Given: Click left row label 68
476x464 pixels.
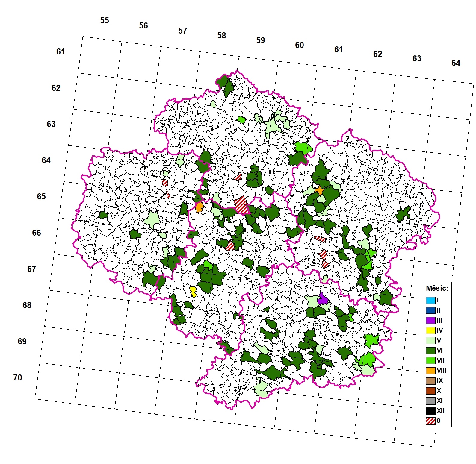Looking at the screenshot, I should coord(27,305).
